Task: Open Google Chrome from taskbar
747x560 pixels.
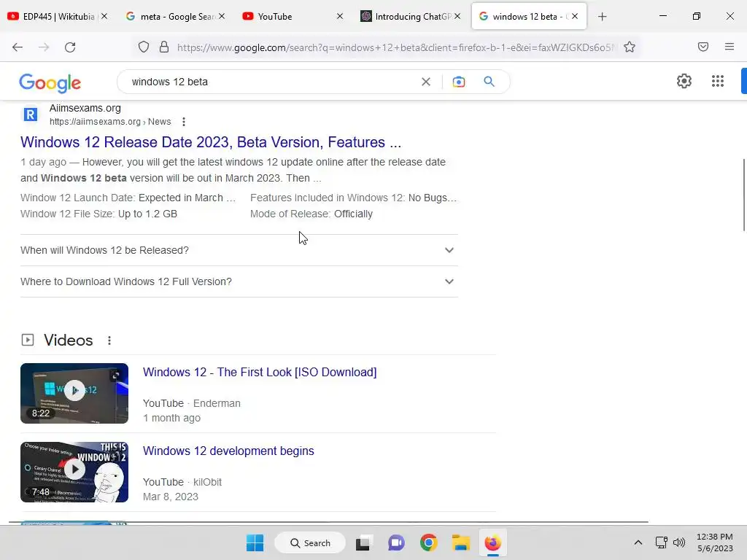Action: (429, 542)
